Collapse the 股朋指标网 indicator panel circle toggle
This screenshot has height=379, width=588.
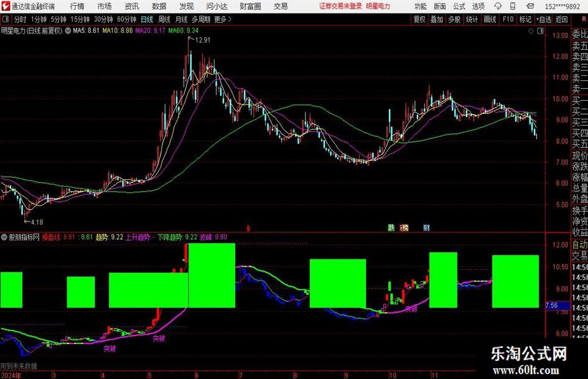[4, 237]
